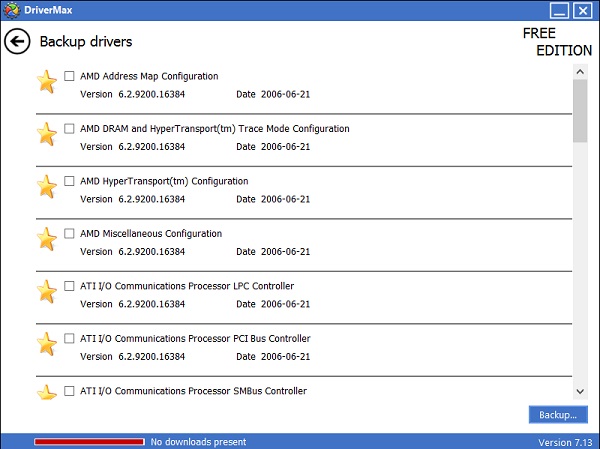Click star icon for ATI PCI Bus Controller

click(47, 343)
